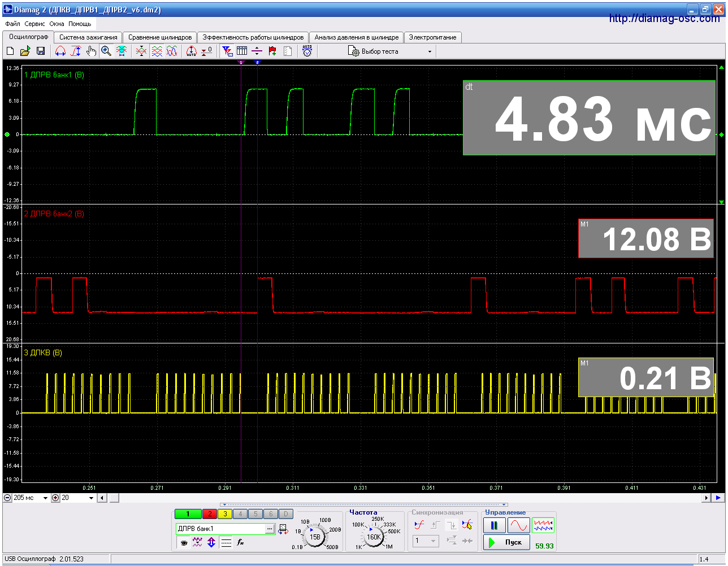Select disabled channel 5 button

tap(255, 514)
